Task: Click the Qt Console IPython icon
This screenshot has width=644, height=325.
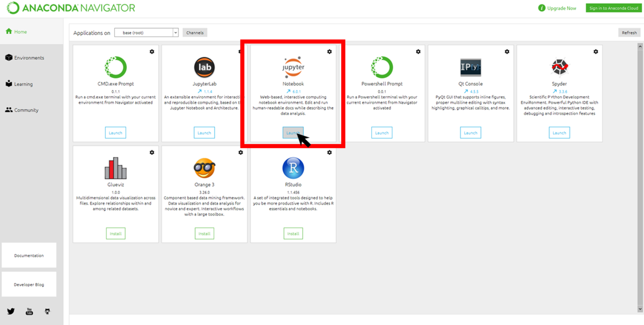Action: point(471,68)
